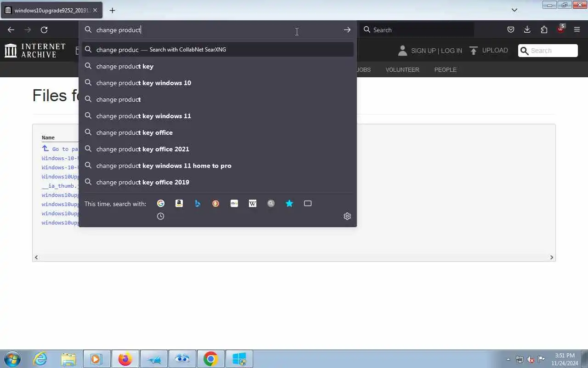The width and height of the screenshot is (588, 368).
Task: Select suggestion "change product key windows 11"
Action: pyautogui.click(x=218, y=116)
